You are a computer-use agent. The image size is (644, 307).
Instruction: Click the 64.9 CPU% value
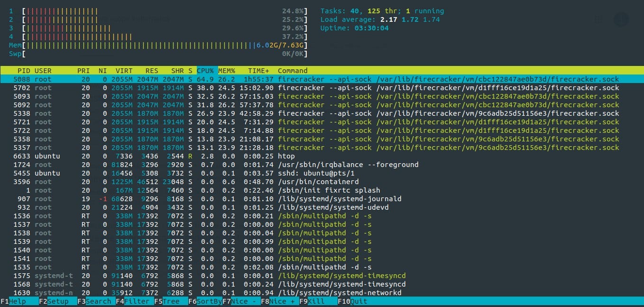click(205, 79)
